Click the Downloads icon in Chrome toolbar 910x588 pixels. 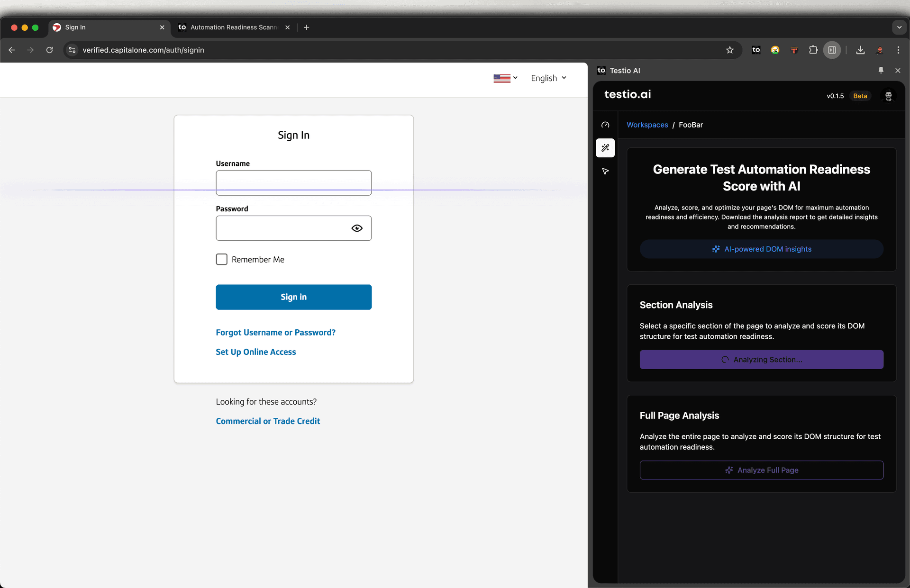860,50
